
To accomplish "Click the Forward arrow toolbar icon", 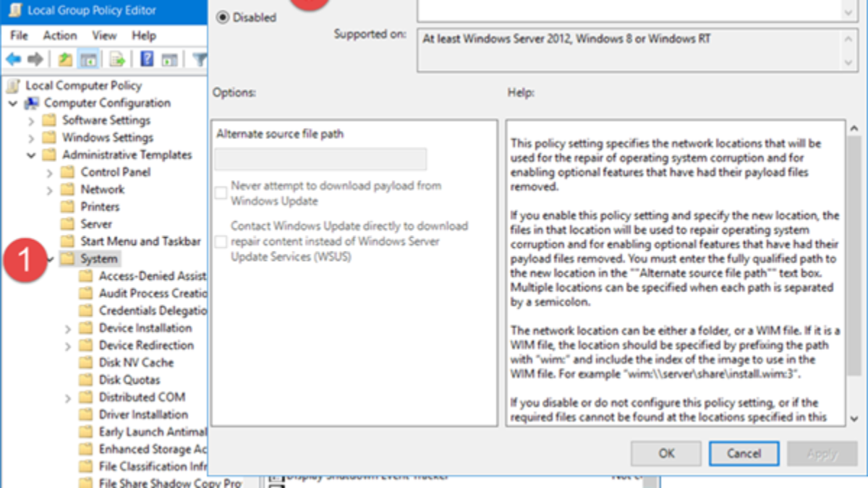I will [35, 59].
